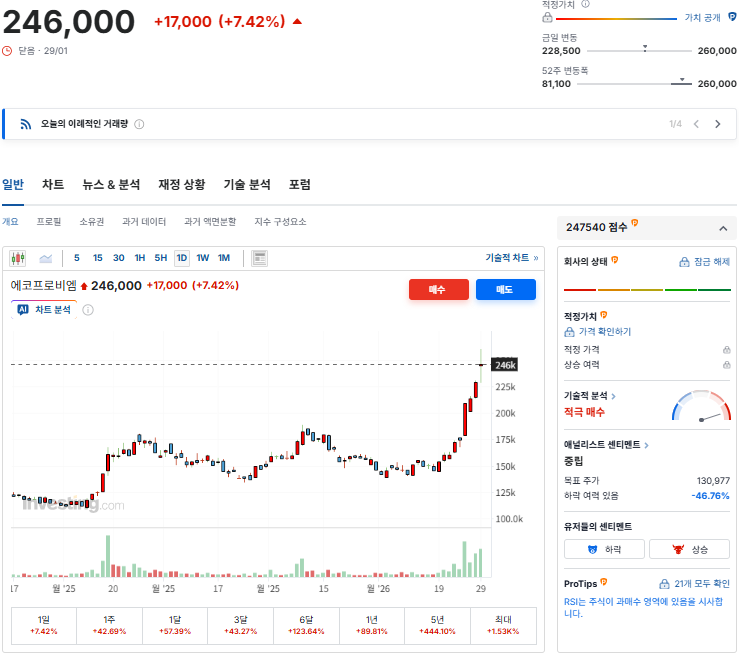Click the 21개 모두 확인 link
The width and height of the screenshot is (739, 655).
pos(694,584)
